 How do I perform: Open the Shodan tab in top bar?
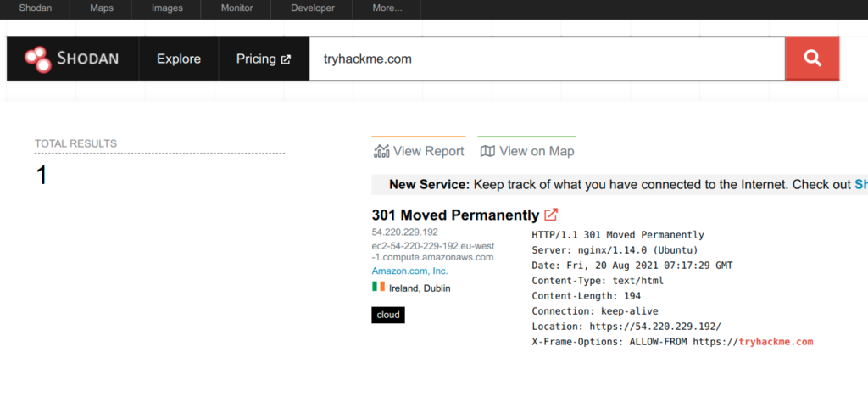36,8
